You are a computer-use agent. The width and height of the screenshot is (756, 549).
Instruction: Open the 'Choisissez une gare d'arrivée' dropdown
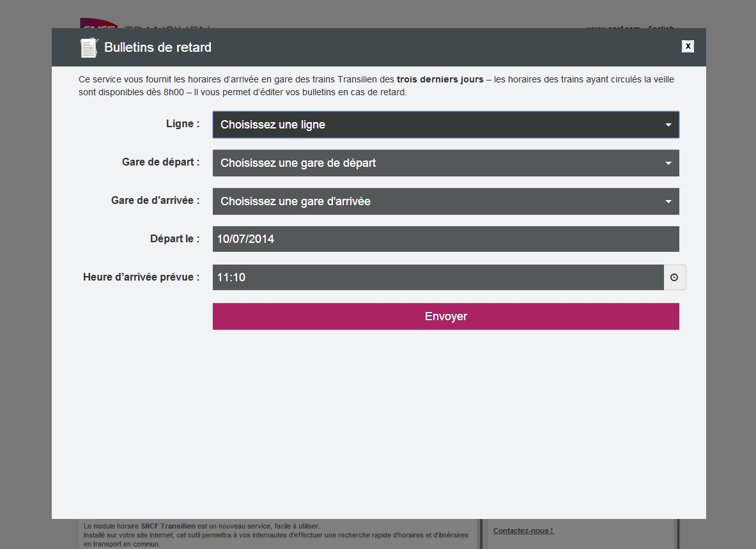(x=445, y=201)
